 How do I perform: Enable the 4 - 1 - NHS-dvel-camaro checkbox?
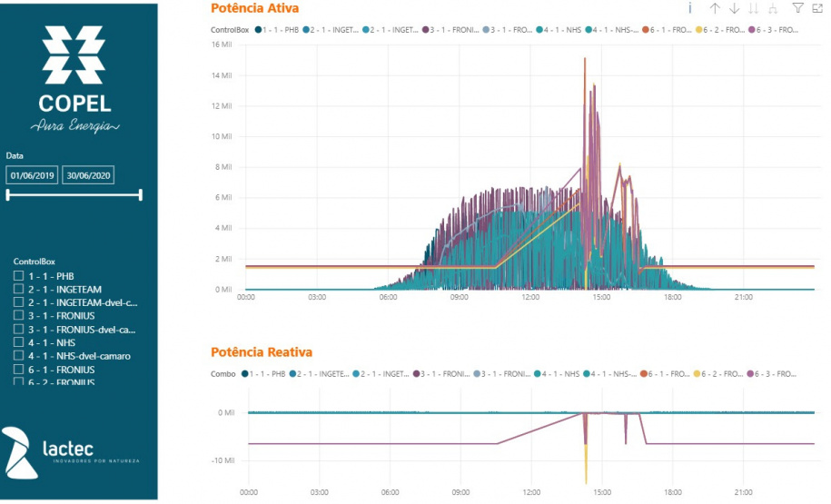(x=18, y=356)
